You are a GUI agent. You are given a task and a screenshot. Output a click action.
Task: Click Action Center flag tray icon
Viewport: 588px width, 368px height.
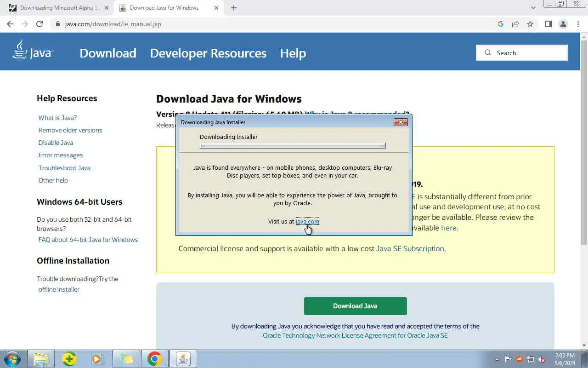[508, 359]
